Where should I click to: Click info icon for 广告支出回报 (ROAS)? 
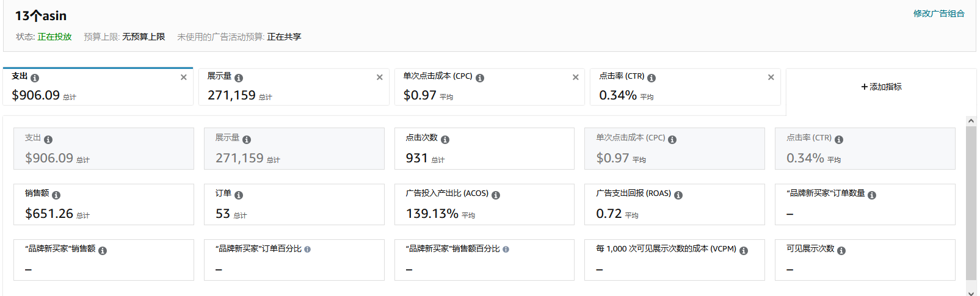(x=678, y=195)
